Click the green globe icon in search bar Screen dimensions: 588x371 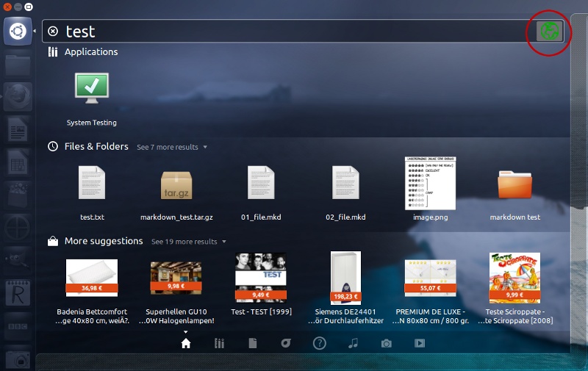coord(550,31)
